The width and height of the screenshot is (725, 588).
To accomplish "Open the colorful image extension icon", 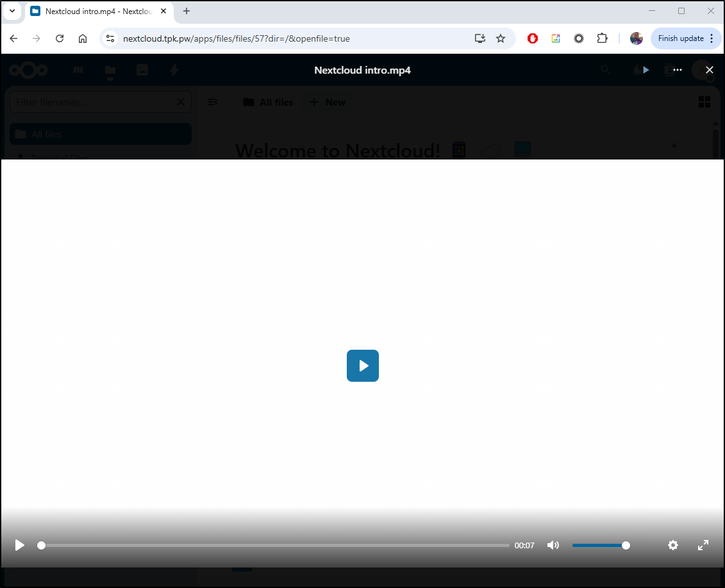I will pos(556,38).
